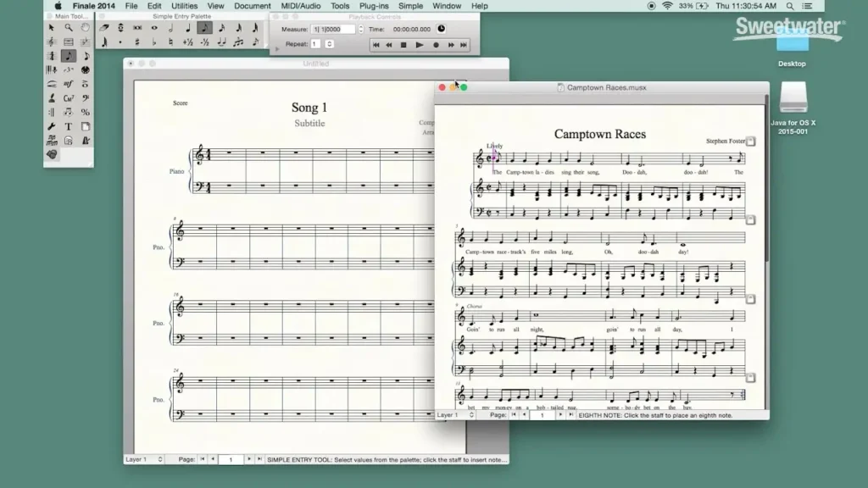Toggle the flat accidental

pyautogui.click(x=154, y=42)
